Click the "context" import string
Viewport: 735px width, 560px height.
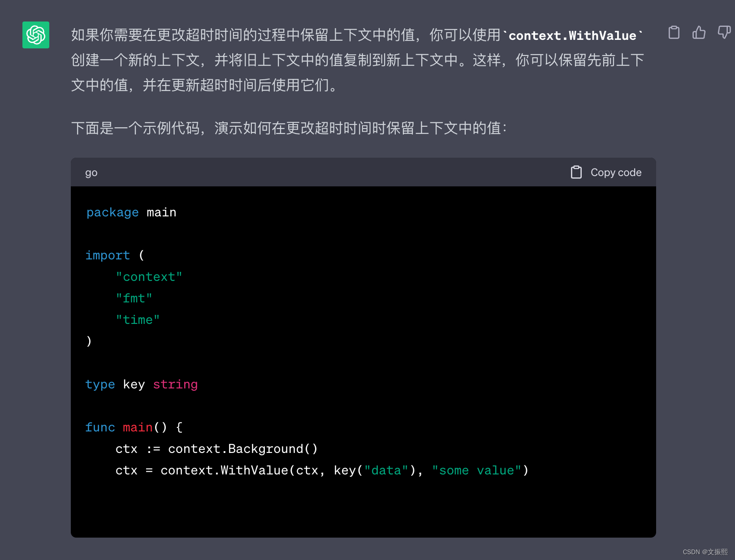coord(149,277)
